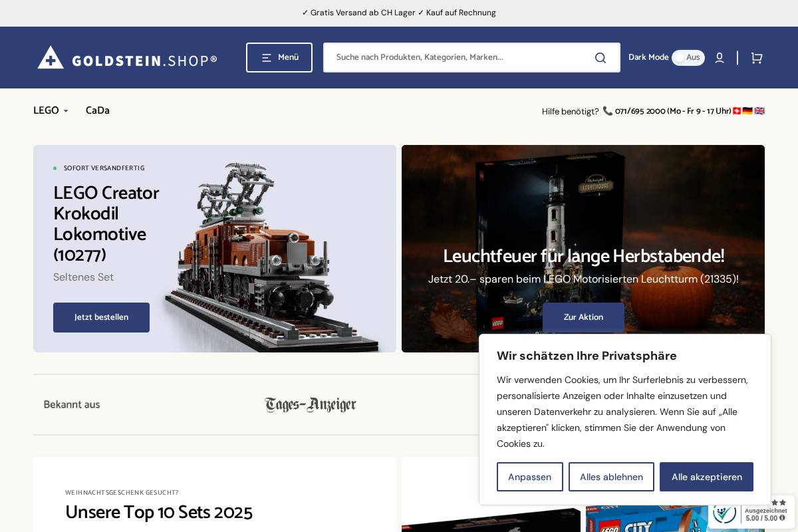
Task: Click the info icon next to 5.00 rating
Action: [x=782, y=518]
